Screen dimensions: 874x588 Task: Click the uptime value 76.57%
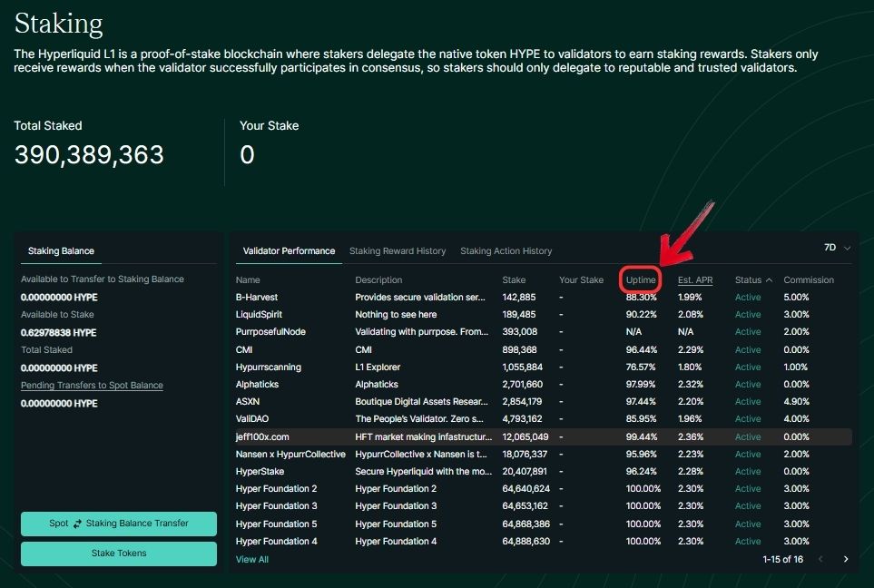[641, 367]
